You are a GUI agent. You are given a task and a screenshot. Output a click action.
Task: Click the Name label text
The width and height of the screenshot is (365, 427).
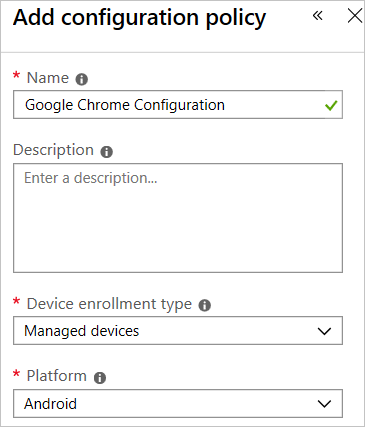(x=48, y=78)
